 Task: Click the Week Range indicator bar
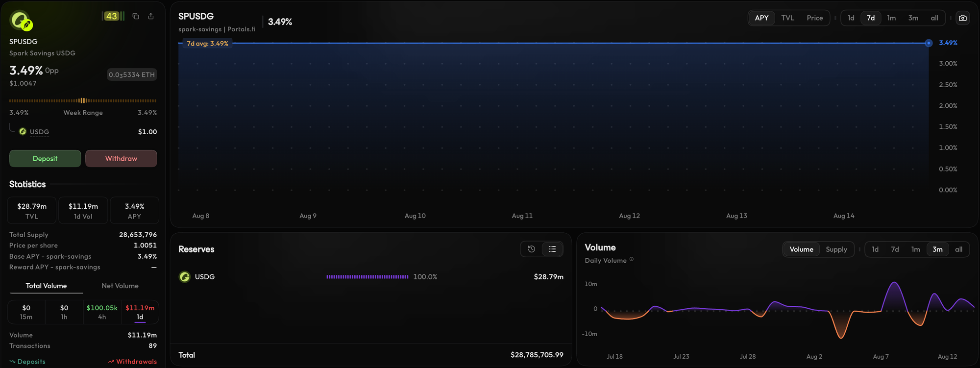click(83, 100)
